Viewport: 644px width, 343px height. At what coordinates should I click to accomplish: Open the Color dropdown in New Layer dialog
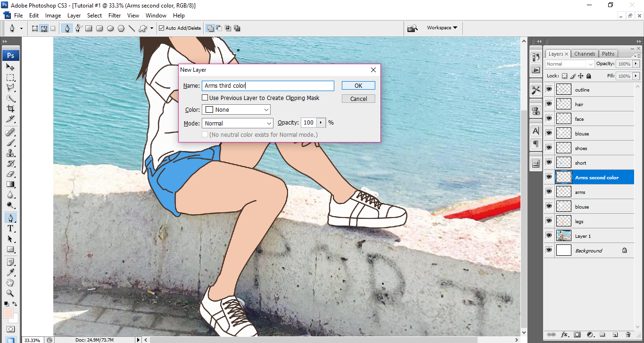(236, 110)
